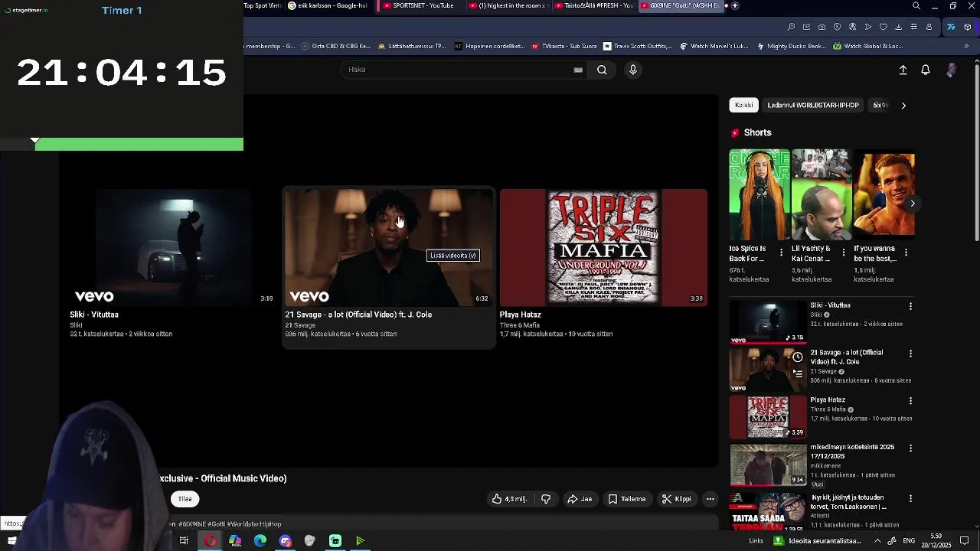Open options for 21 Savage sidebar video
980x551 pixels.
(x=910, y=354)
